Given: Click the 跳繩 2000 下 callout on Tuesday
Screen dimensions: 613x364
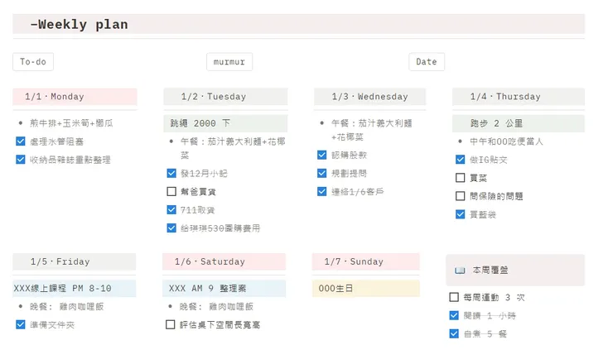Looking at the screenshot, I should (225, 123).
